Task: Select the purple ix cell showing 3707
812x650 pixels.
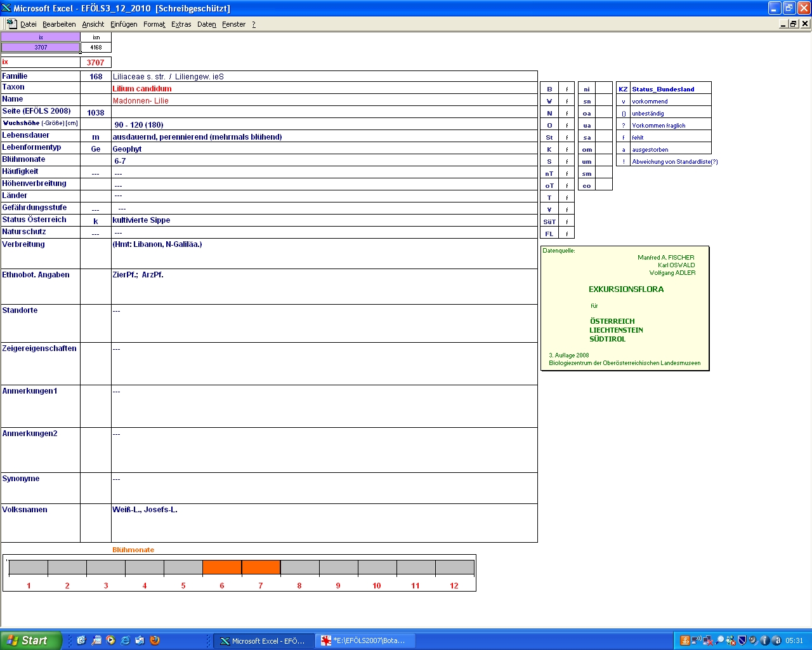Action: (x=41, y=47)
